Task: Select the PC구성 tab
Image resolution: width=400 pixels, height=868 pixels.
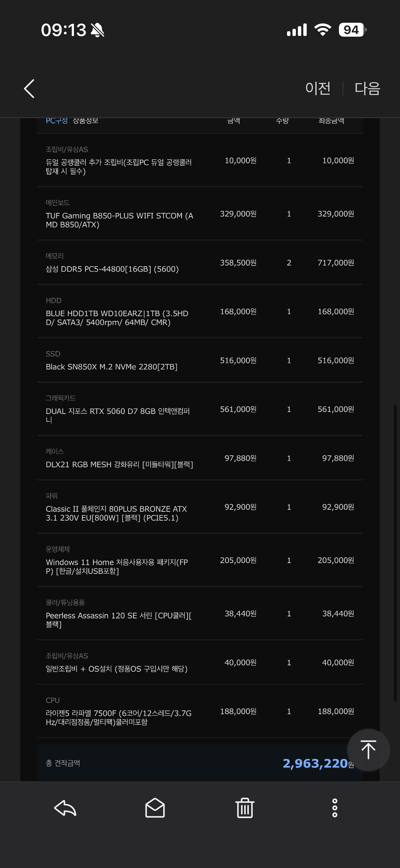Action: pyautogui.click(x=57, y=121)
